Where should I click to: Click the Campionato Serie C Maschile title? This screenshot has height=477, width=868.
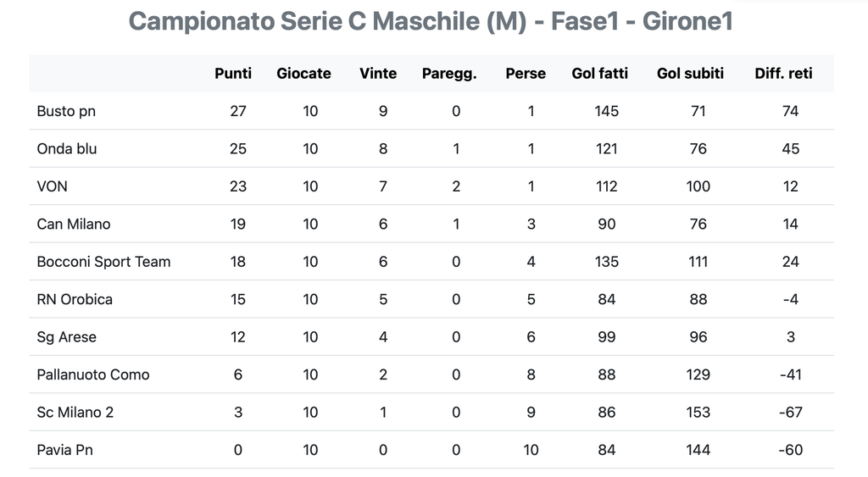coord(431,21)
